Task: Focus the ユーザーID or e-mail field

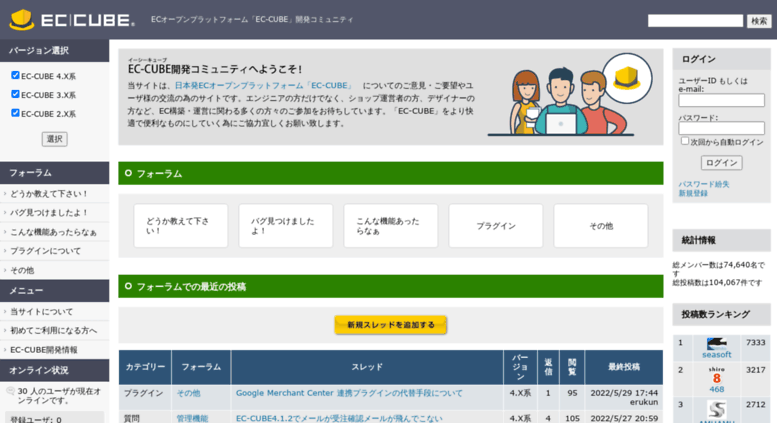Action: coord(722,101)
